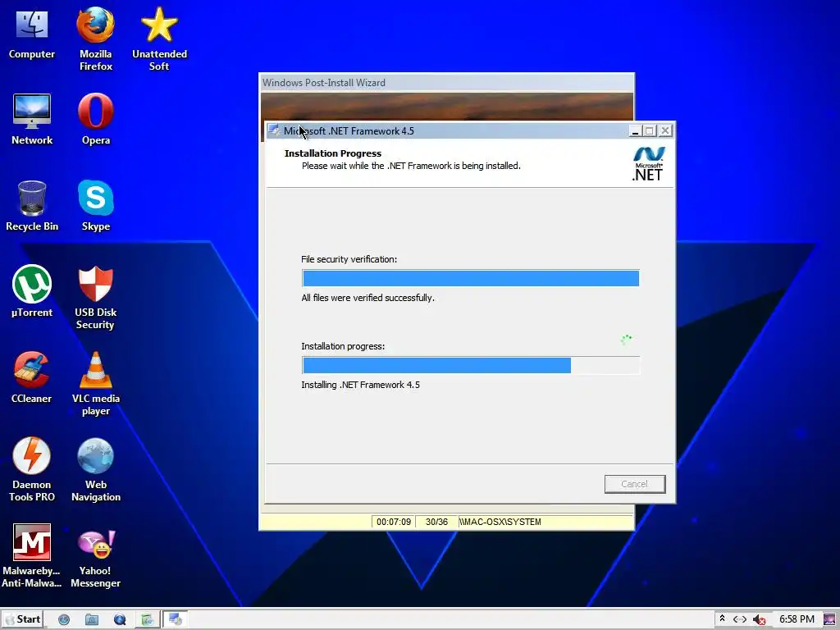
Task: Click the installation progress bar
Action: (x=470, y=365)
